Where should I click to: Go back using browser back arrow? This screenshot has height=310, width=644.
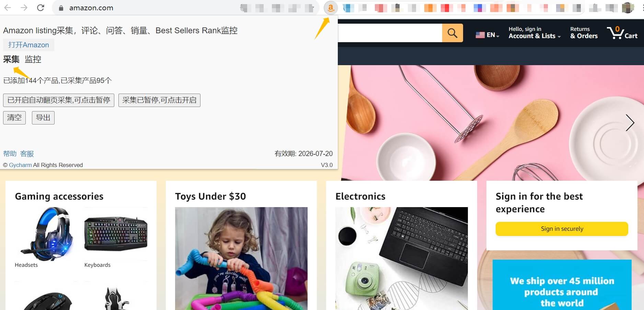click(8, 8)
